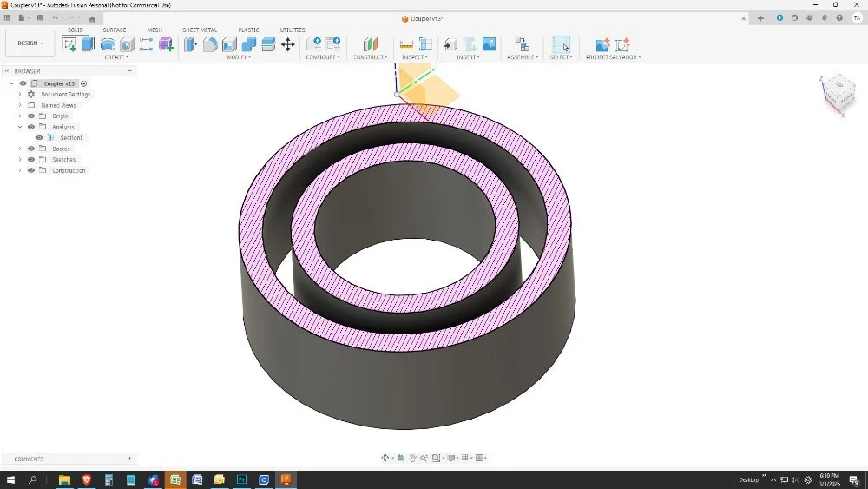Click the Create Sketch tool icon
This screenshot has height=489, width=868.
click(69, 44)
